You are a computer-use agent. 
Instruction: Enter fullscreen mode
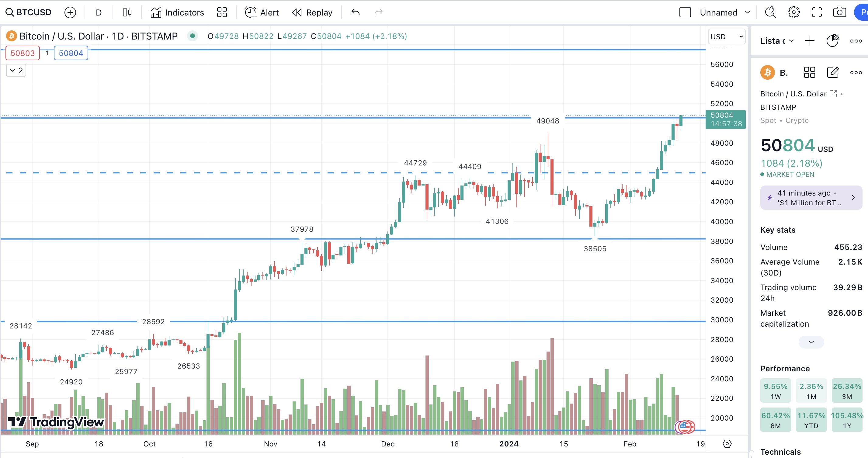click(816, 12)
